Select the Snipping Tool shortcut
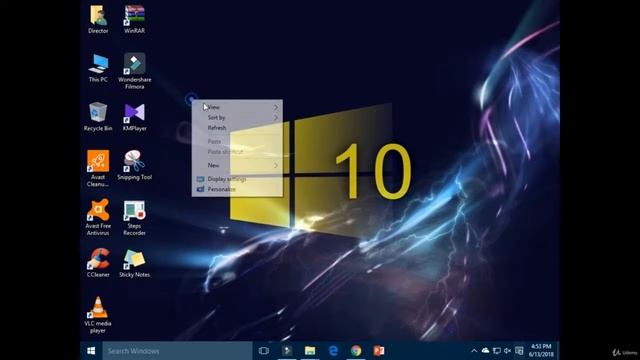 (x=134, y=165)
